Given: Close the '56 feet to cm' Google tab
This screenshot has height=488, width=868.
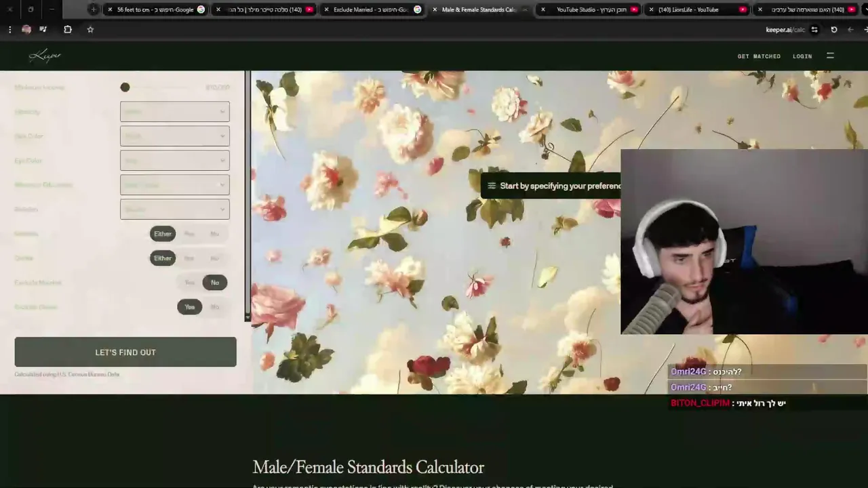Looking at the screenshot, I should click(110, 9).
